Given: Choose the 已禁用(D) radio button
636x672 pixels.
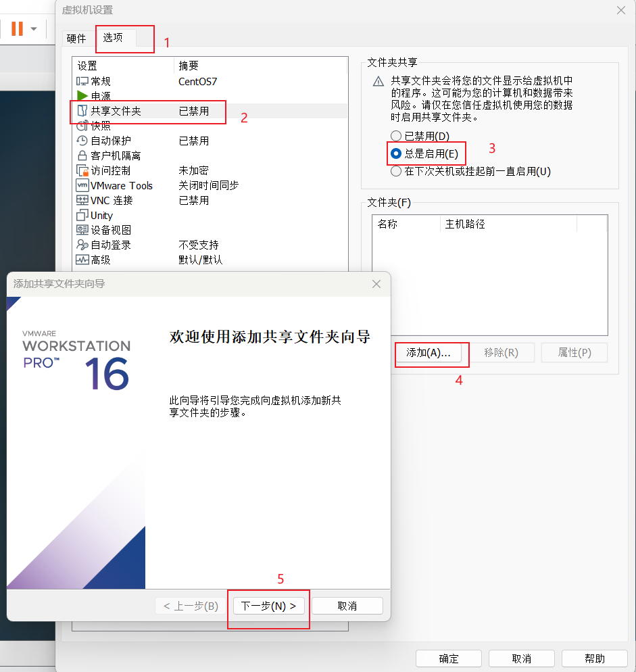Looking at the screenshot, I should (x=396, y=136).
